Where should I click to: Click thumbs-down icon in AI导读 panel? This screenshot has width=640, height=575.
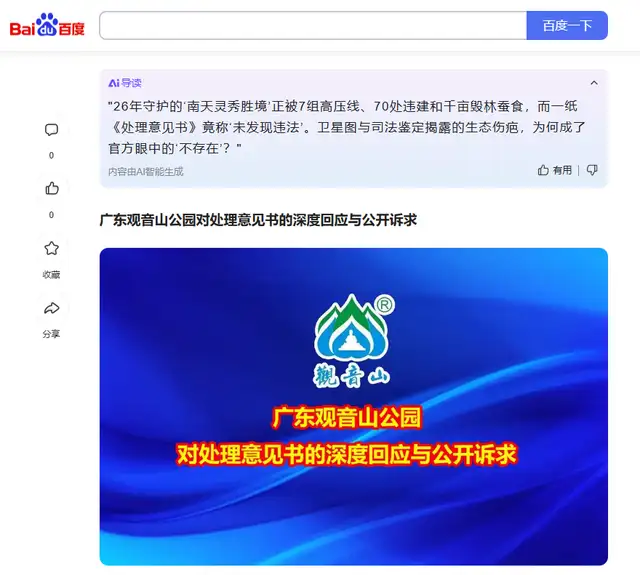tap(592, 170)
